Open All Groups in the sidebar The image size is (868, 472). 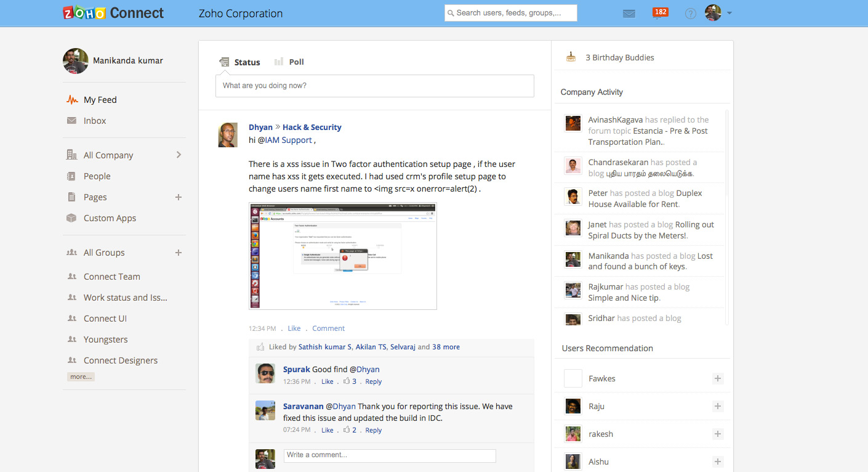click(x=104, y=253)
